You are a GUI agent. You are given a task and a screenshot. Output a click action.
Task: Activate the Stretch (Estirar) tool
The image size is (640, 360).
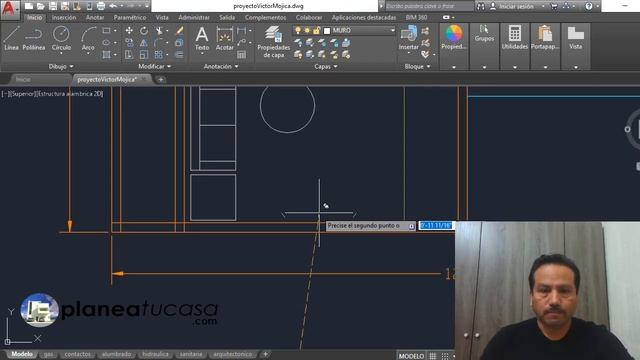click(129, 54)
